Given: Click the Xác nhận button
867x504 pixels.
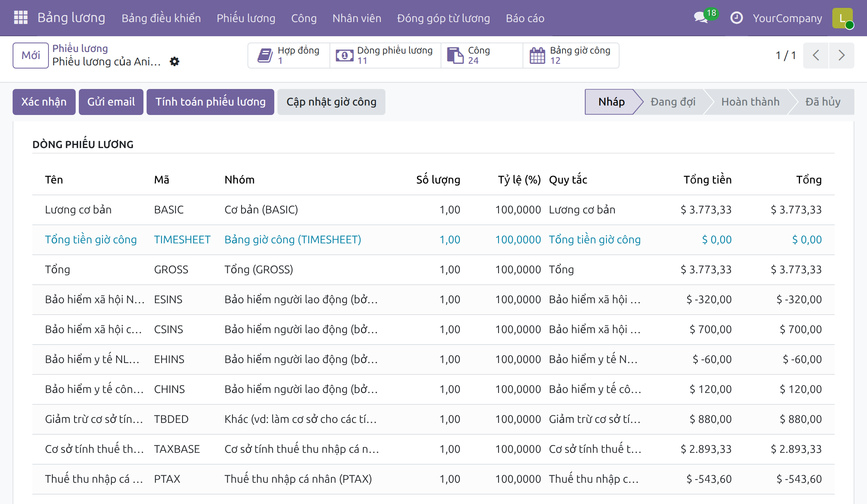Looking at the screenshot, I should coord(44,102).
